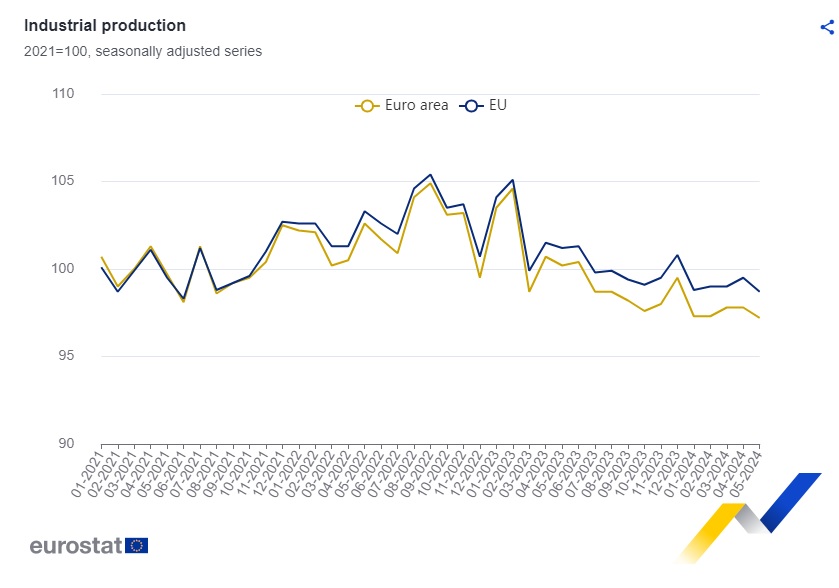Viewport: 839px width, 588px height.
Task: Click the Euro area legend label
Action: (x=416, y=106)
